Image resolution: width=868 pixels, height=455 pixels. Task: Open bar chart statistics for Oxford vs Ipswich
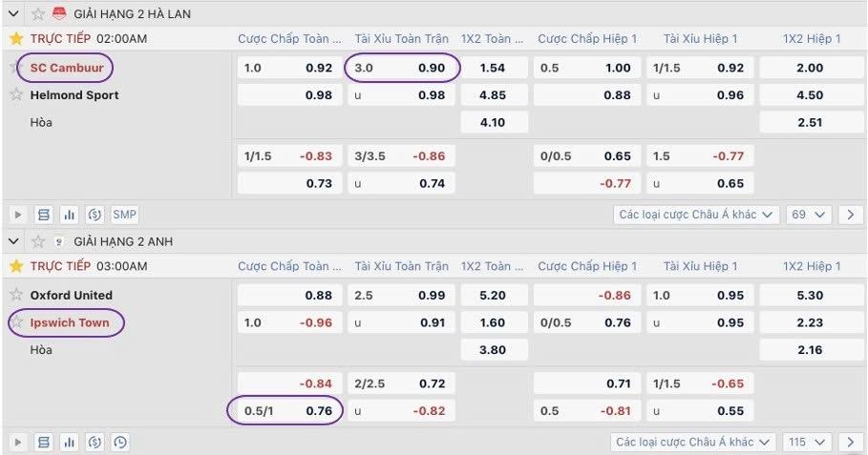click(68, 443)
